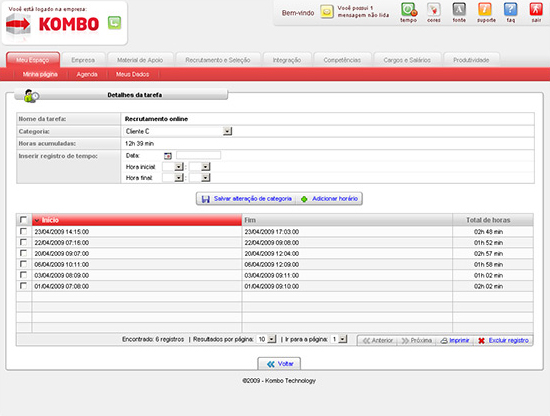Click the end time 03/04/2009 09:11:00
The height and width of the screenshot is (416, 550).
(271, 275)
